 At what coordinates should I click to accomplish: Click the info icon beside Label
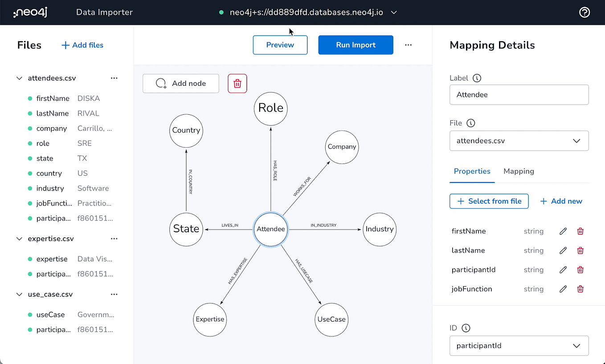[x=477, y=78]
